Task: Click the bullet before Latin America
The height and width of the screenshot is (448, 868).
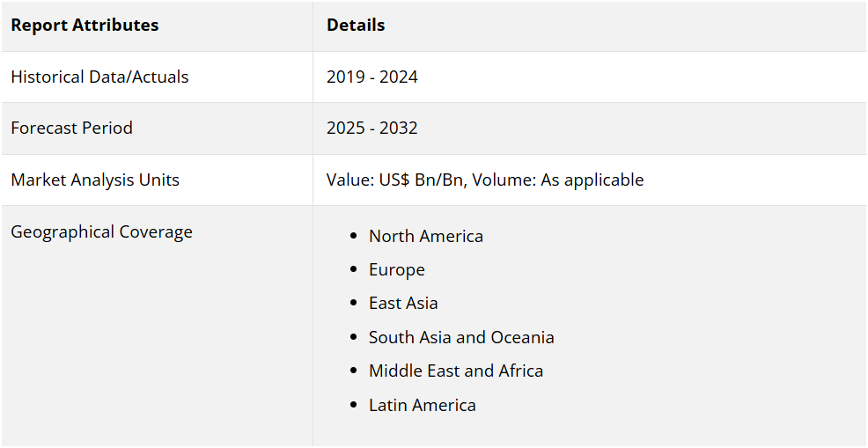Action: (354, 405)
